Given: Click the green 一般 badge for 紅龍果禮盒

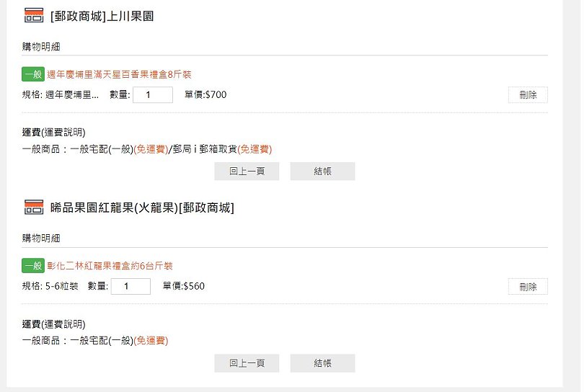Looking at the screenshot, I should coord(33,266).
